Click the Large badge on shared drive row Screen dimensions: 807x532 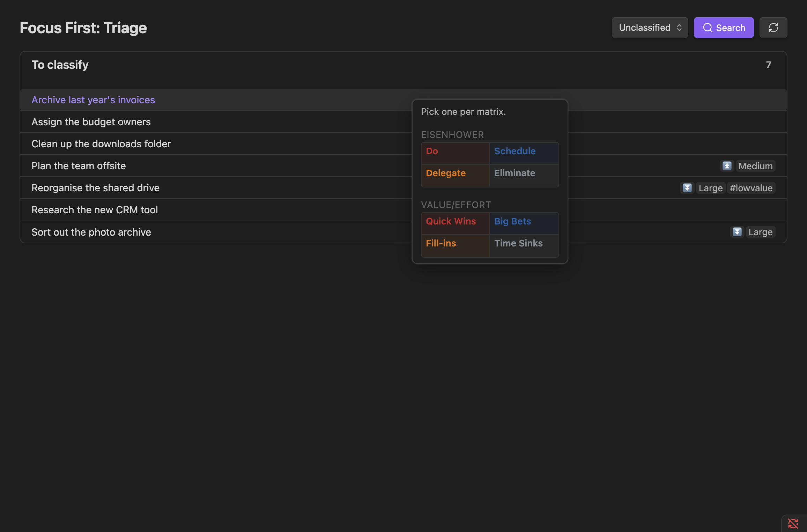point(710,188)
